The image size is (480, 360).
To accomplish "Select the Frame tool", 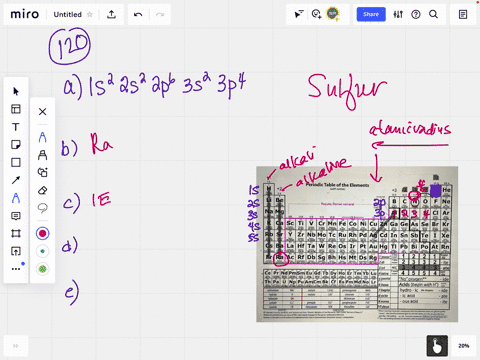I will coord(16,234).
